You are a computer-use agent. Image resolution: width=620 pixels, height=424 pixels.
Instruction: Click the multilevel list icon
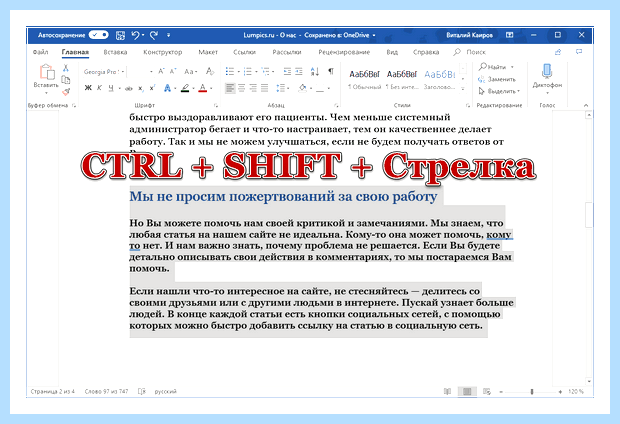pos(265,71)
